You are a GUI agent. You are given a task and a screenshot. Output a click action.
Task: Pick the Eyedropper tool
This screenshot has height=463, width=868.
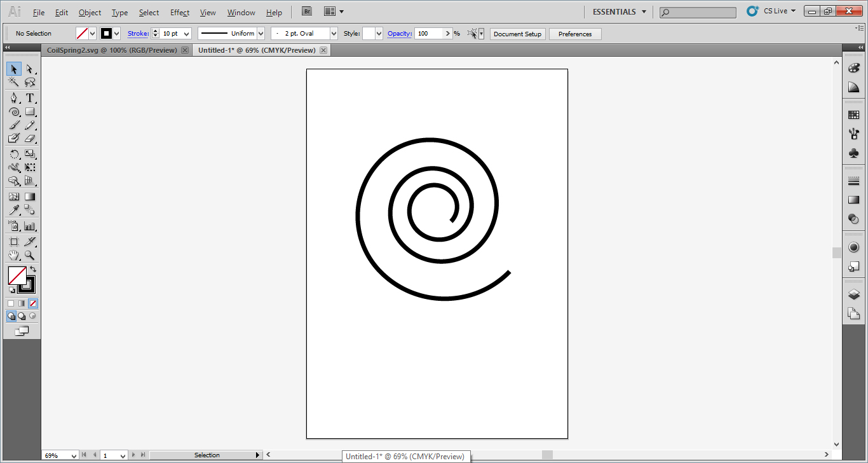[x=14, y=210]
